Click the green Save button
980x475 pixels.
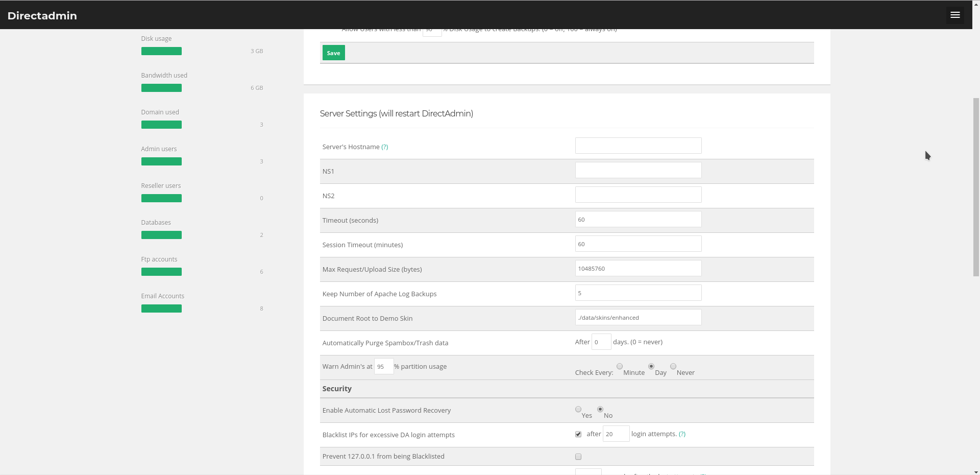[333, 53]
